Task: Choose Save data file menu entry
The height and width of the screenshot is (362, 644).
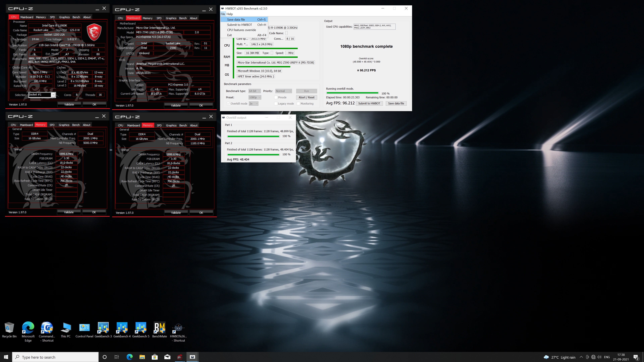Action: tap(244, 19)
